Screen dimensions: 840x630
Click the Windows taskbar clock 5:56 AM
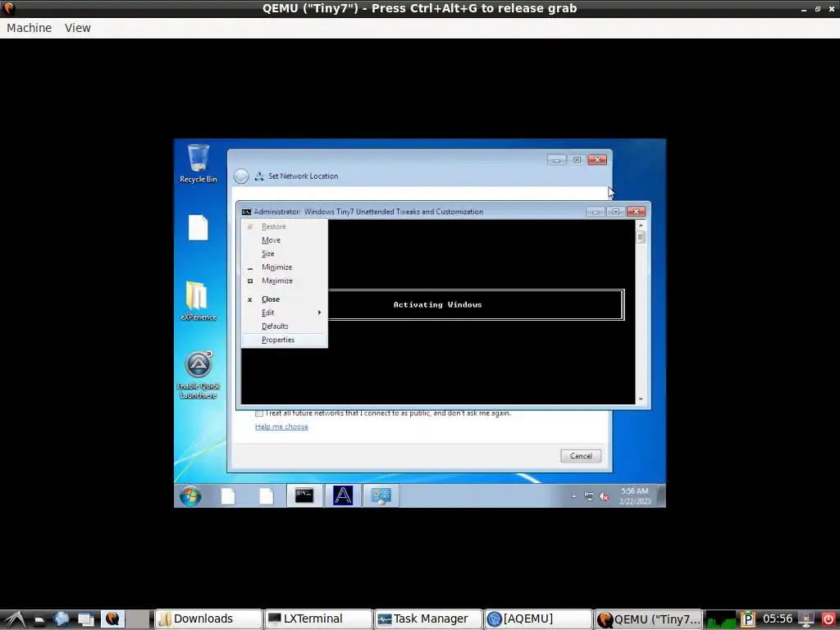(634, 496)
